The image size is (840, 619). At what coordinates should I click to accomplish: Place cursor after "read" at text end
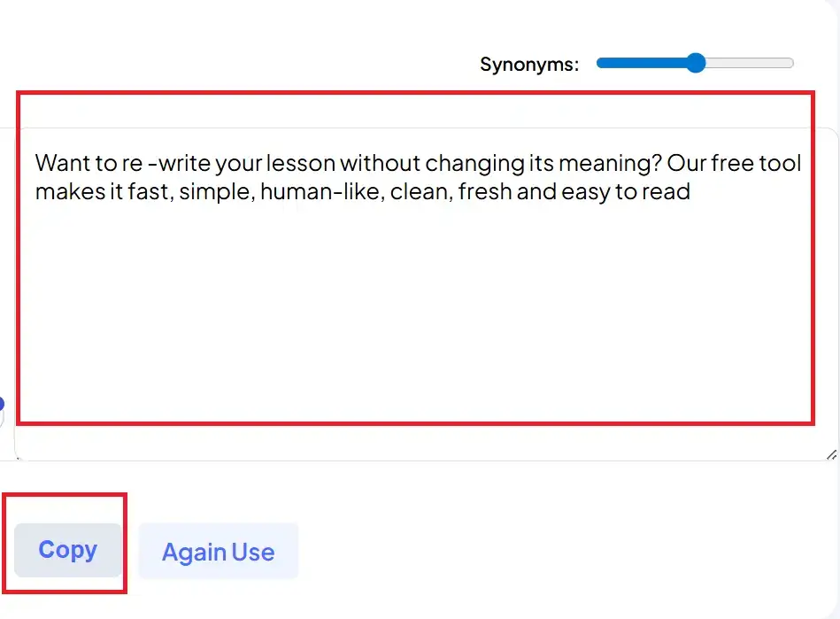(x=691, y=191)
